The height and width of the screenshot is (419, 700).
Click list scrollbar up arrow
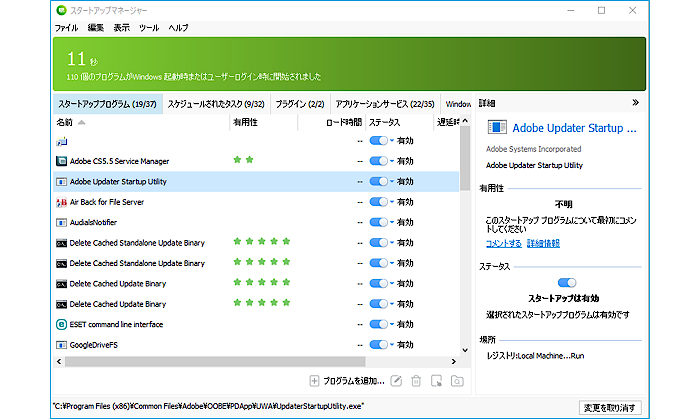pyautogui.click(x=465, y=121)
